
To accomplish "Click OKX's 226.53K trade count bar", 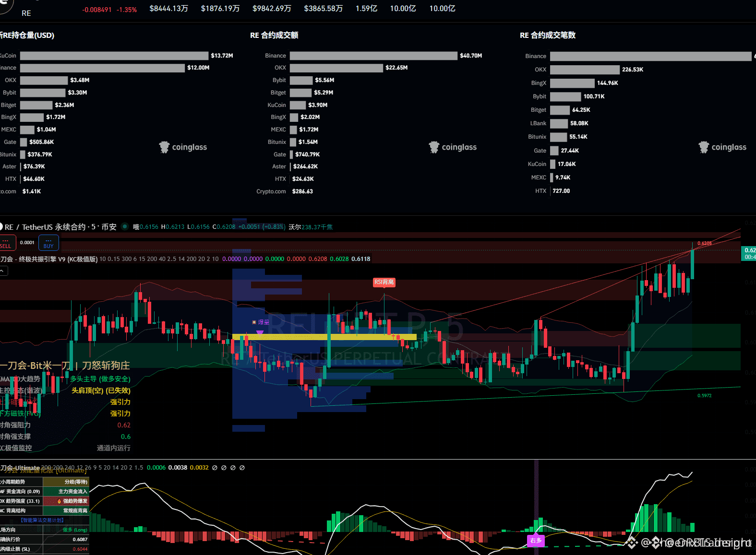I will (x=585, y=70).
